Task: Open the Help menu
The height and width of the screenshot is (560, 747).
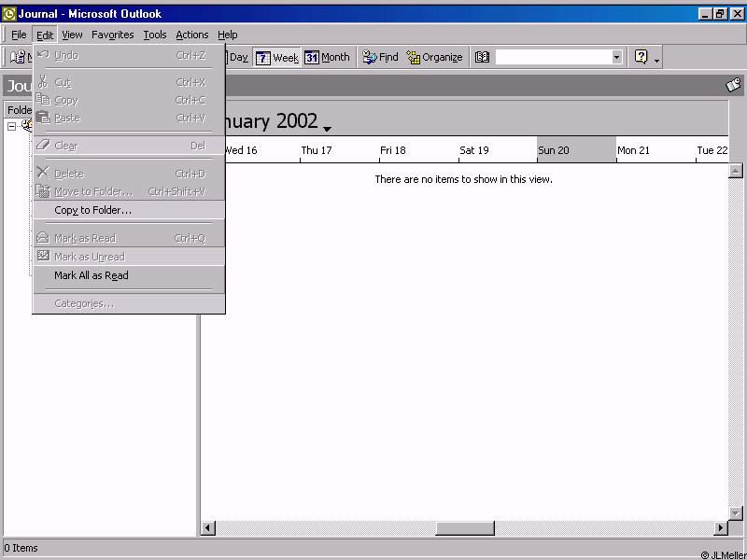Action: 227,35
